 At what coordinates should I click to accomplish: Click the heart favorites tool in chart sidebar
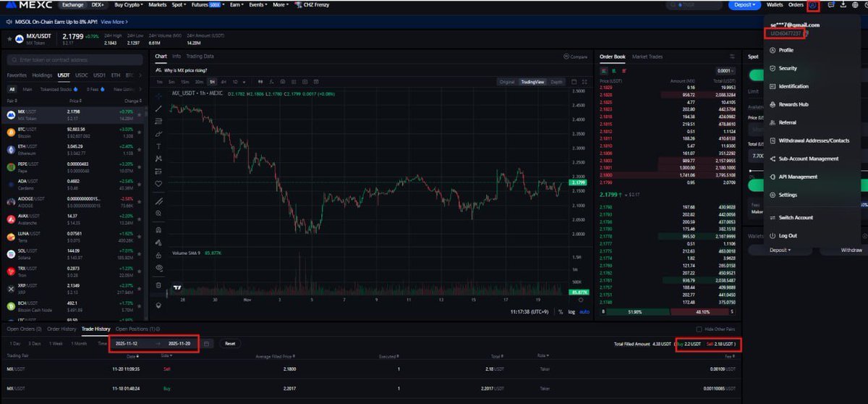(158, 184)
